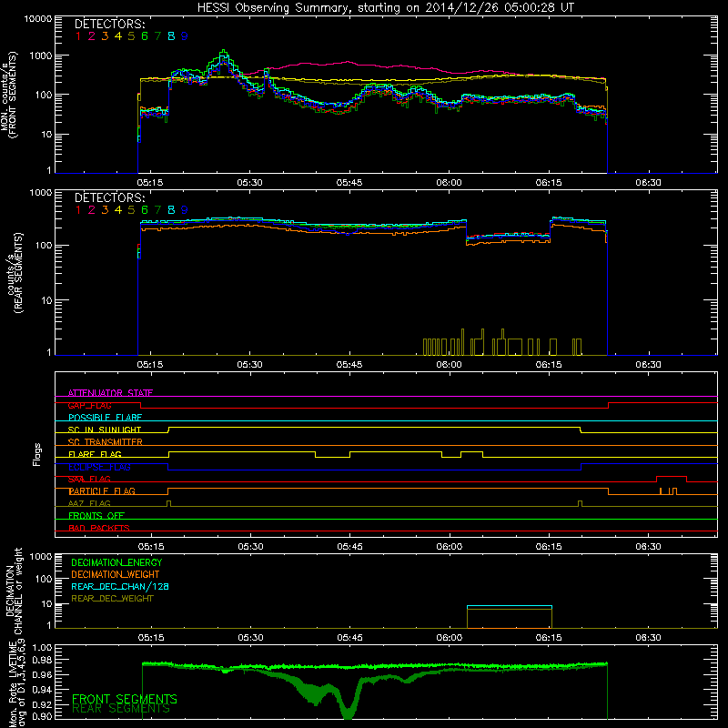The height and width of the screenshot is (728, 728).
Task: Select yellow detector 4 in rear segments legend
Action: (118, 210)
